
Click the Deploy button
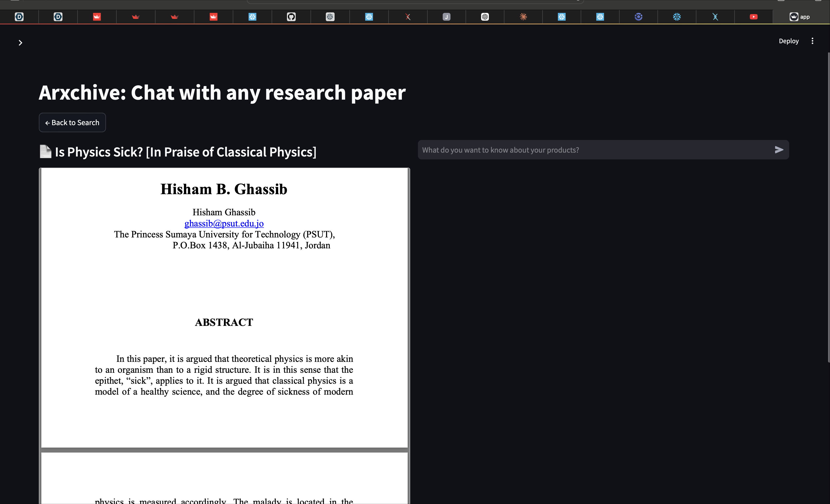pos(788,41)
